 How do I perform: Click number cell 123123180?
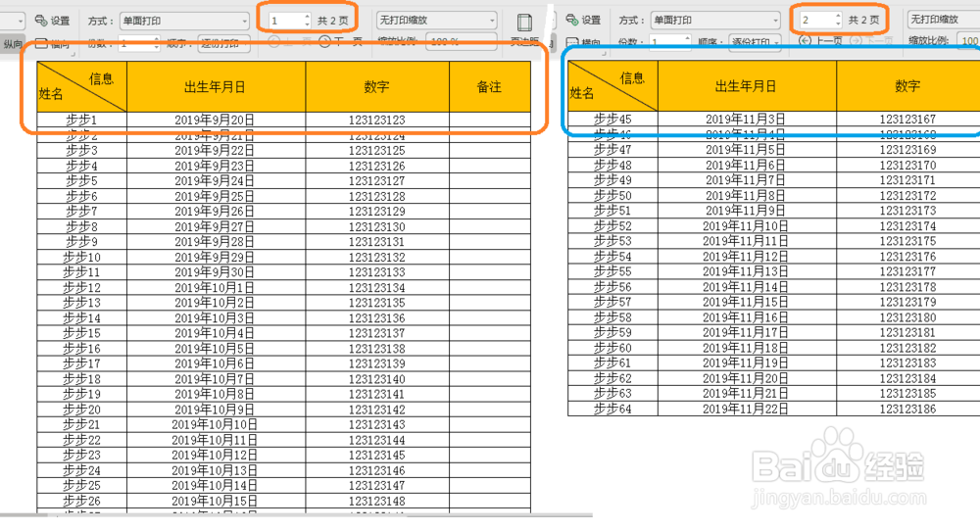pyautogui.click(x=907, y=317)
